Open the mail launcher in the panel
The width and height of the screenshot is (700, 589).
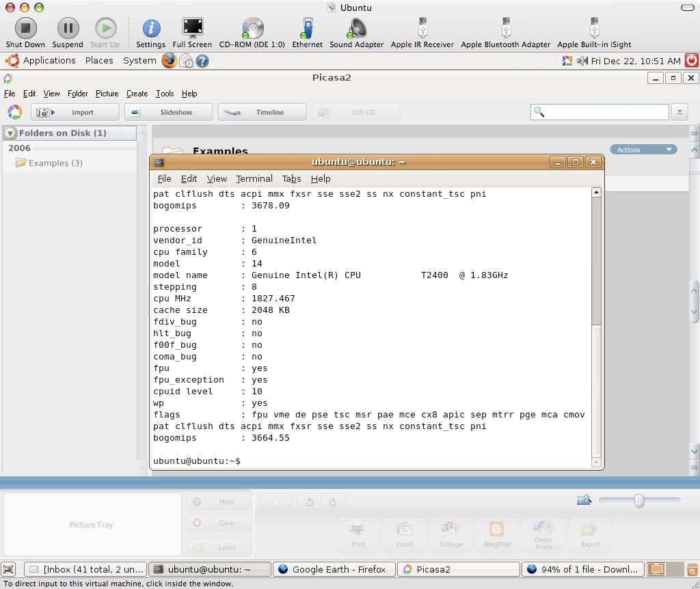point(186,61)
